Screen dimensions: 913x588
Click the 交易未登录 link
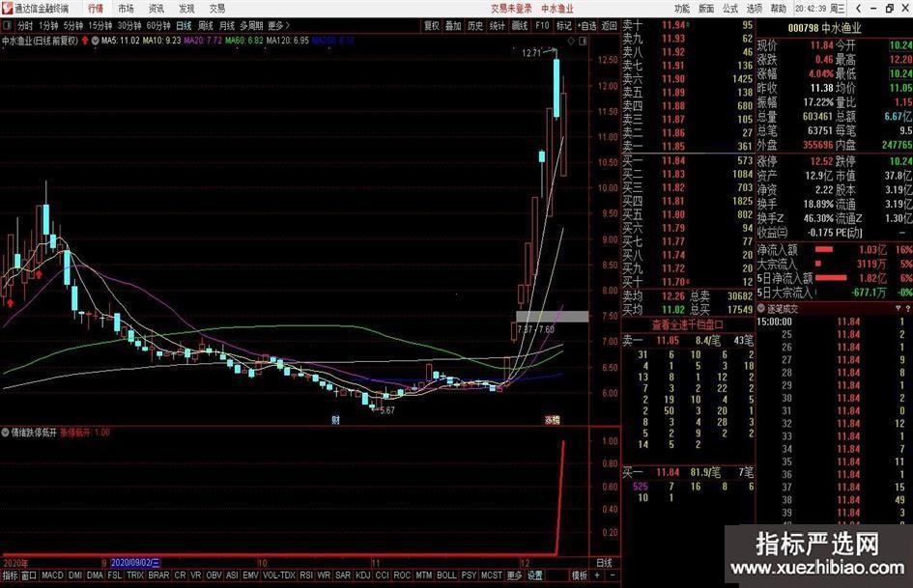pyautogui.click(x=511, y=8)
